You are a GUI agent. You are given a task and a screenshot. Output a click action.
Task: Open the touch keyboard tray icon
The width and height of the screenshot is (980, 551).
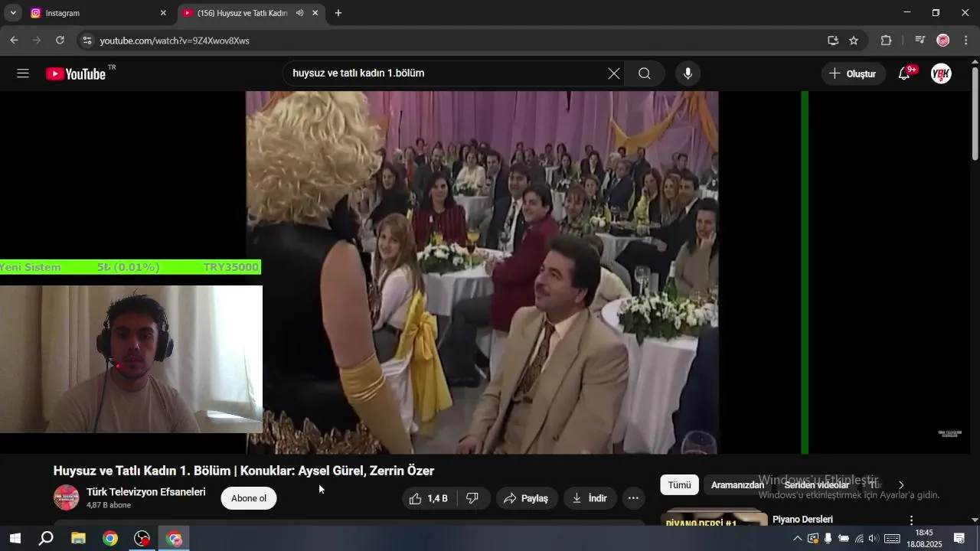(892, 539)
